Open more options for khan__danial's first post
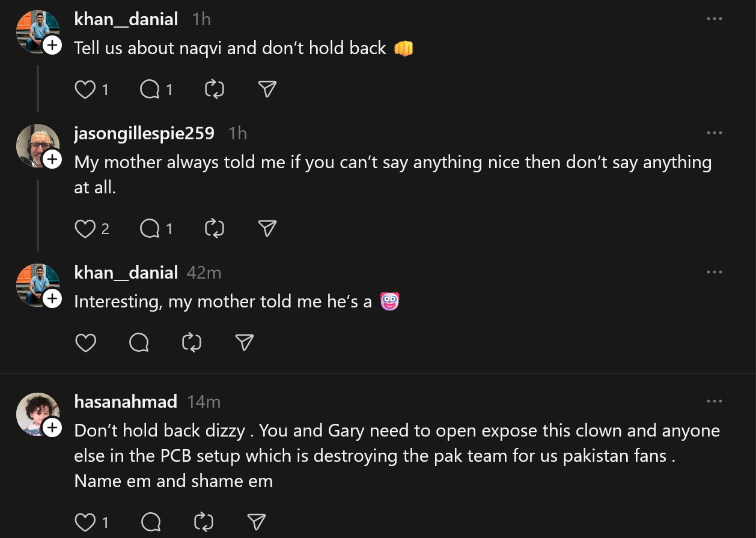This screenshot has width=756, height=538. (x=715, y=19)
